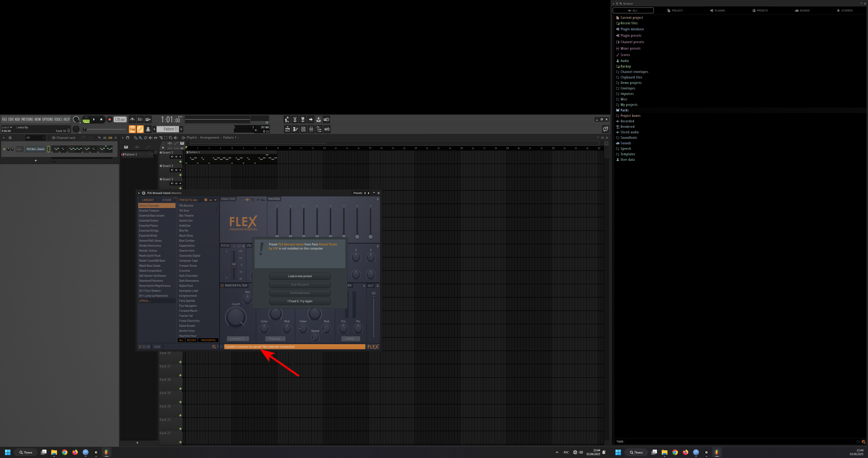Toggle the OUT section lock
This screenshot has height=458, width=868.
tap(378, 286)
